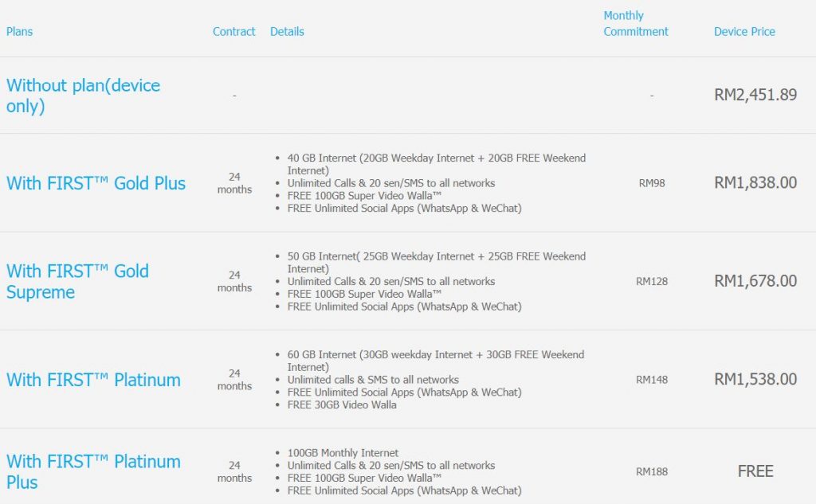Select With FIRST™ Platinum Plus plan
Viewport: 816px width, 504px height.
pos(94,471)
